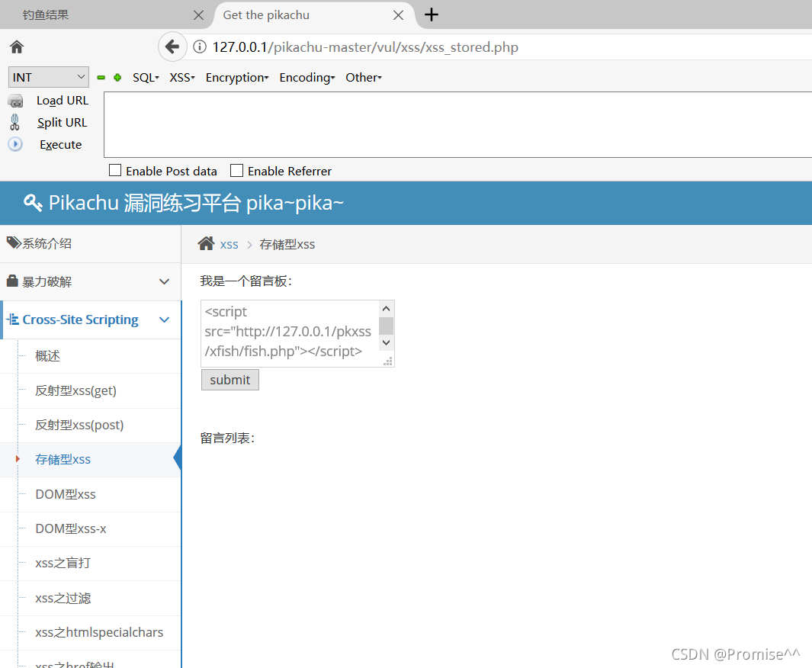Screen dimensions: 812x668
Task: Close the 钓鱼结果 tab
Action: (x=198, y=15)
